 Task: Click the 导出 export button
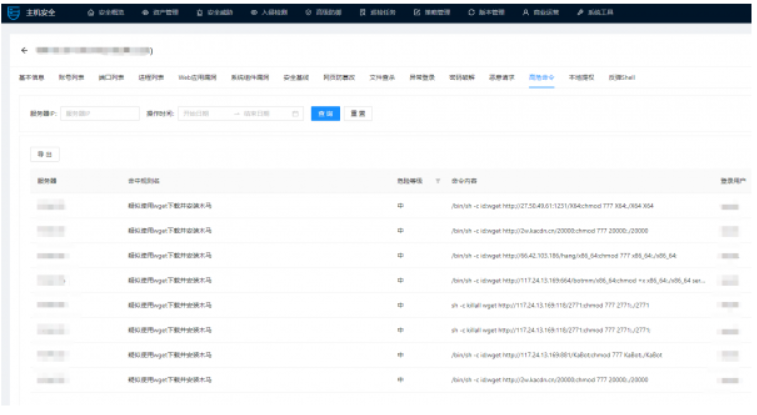pos(45,154)
